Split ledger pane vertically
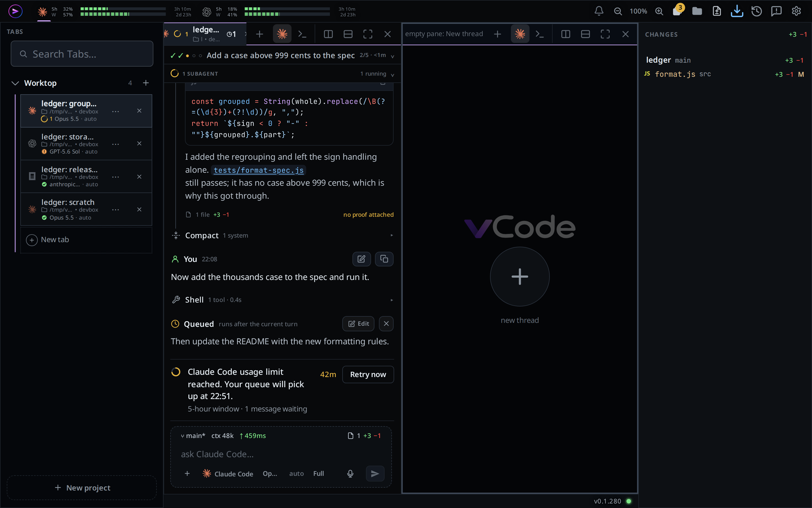 point(328,34)
